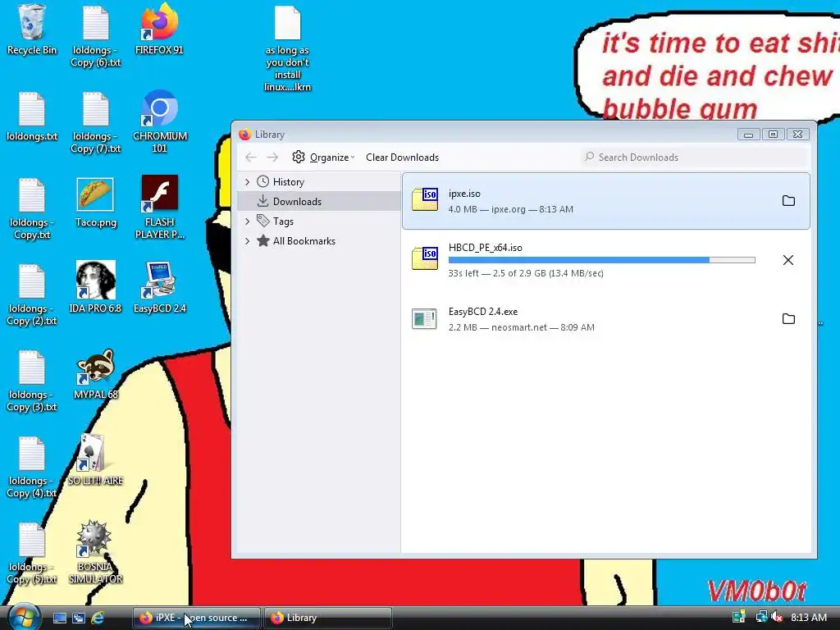This screenshot has width=840, height=630.
Task: Select the BOSNIA SIMULATOR mine icon
Action: pos(95,552)
